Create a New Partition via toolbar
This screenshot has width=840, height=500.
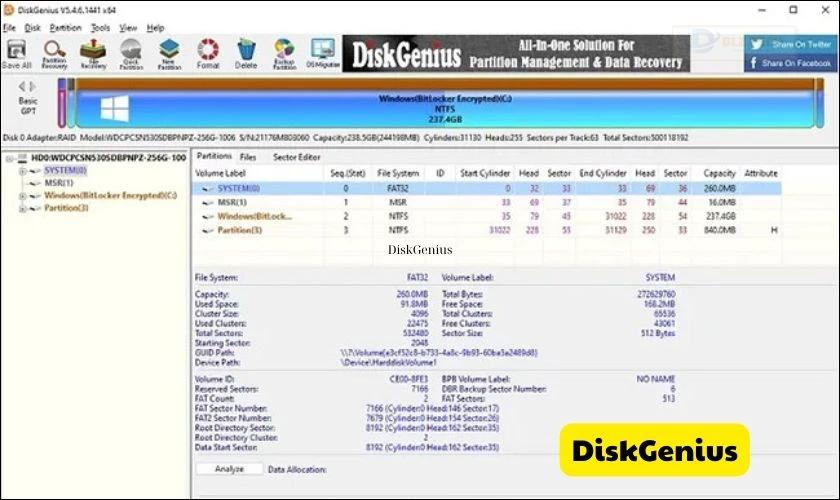pos(169,54)
